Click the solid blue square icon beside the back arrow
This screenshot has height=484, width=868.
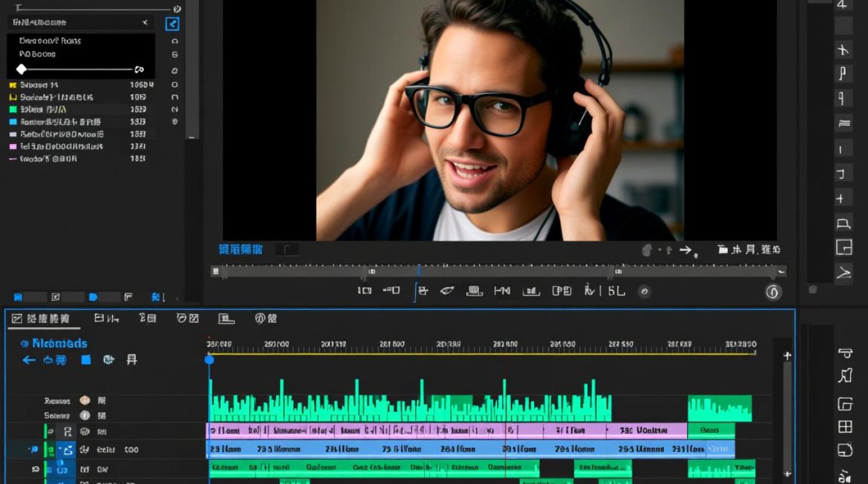pyautogui.click(x=86, y=360)
